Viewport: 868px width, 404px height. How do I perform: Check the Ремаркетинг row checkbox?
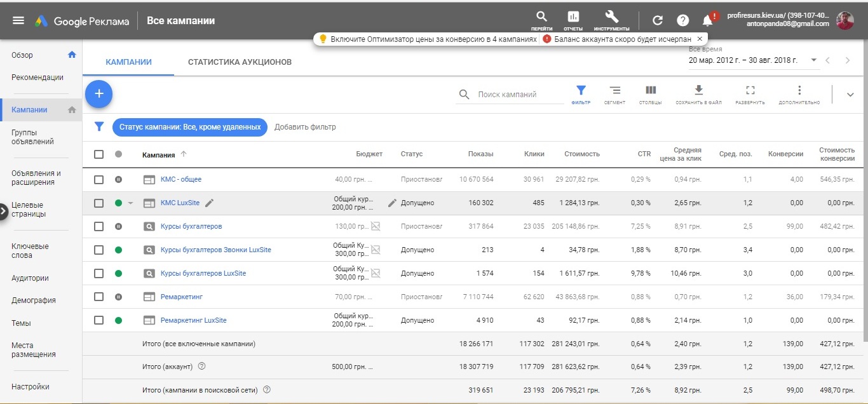coord(98,297)
